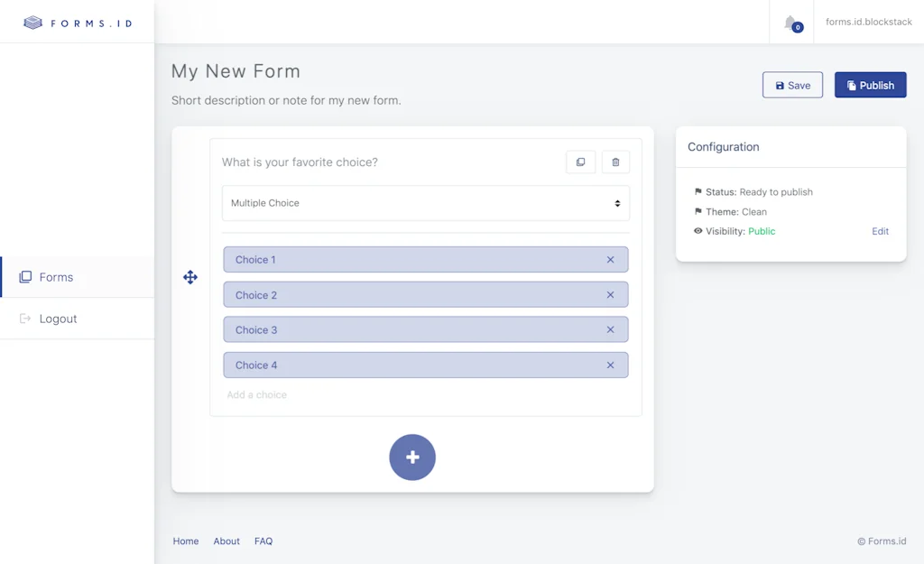Edit form visibility settings
The width and height of the screenshot is (924, 564).
click(x=880, y=231)
